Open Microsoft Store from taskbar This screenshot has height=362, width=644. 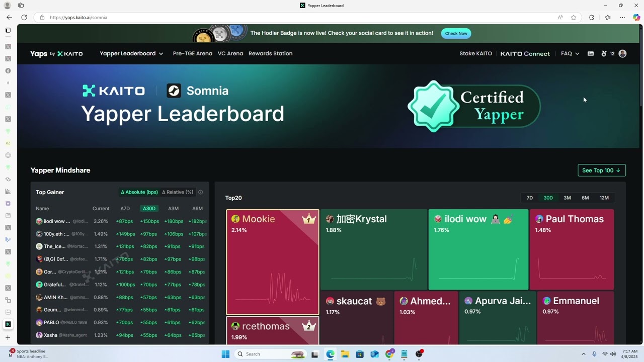360,354
